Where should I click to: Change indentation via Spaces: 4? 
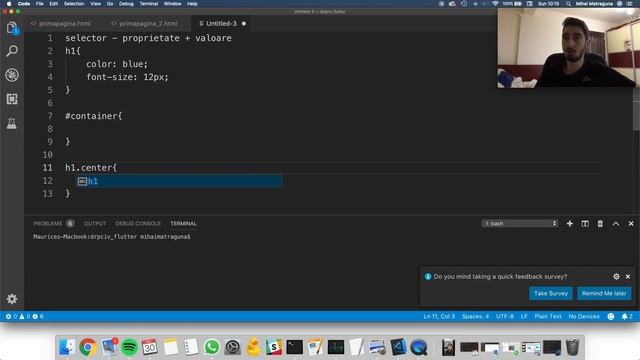475,316
